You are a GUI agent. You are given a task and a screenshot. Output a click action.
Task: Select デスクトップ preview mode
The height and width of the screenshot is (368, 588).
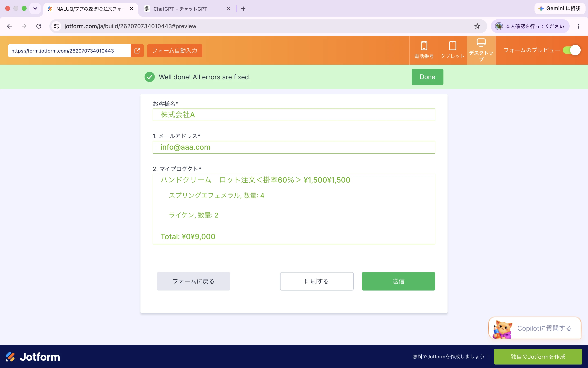481,50
